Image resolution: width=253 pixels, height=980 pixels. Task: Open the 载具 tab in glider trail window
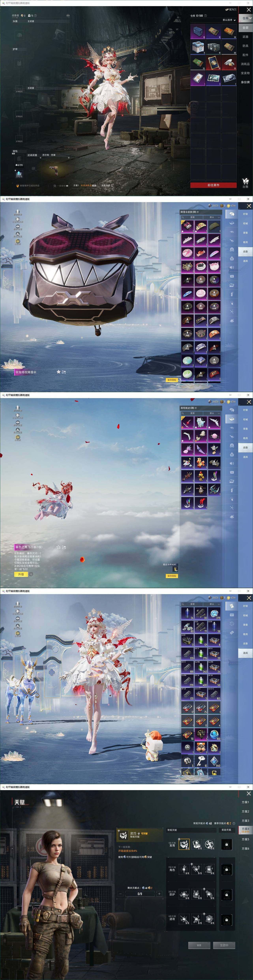(x=246, y=438)
